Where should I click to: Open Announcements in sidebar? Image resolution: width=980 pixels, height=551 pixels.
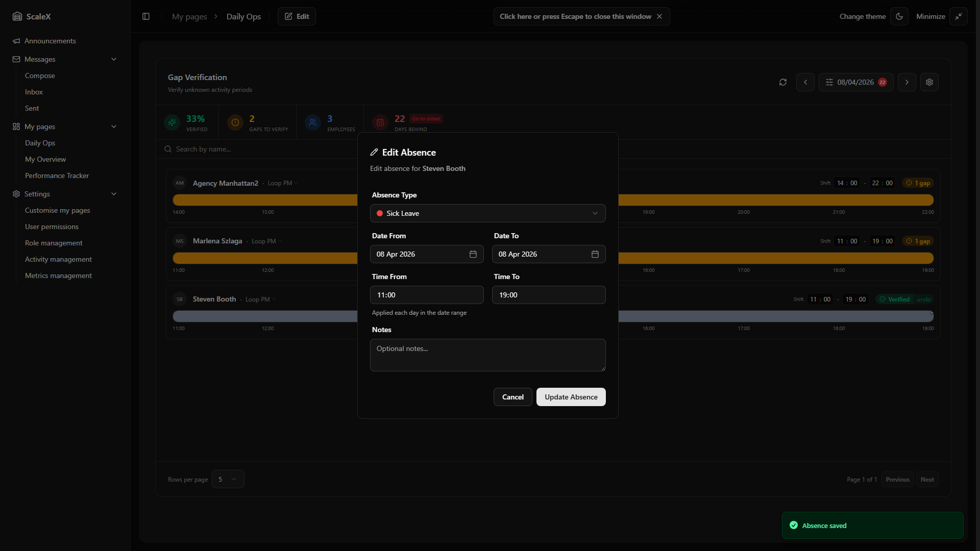(50, 41)
